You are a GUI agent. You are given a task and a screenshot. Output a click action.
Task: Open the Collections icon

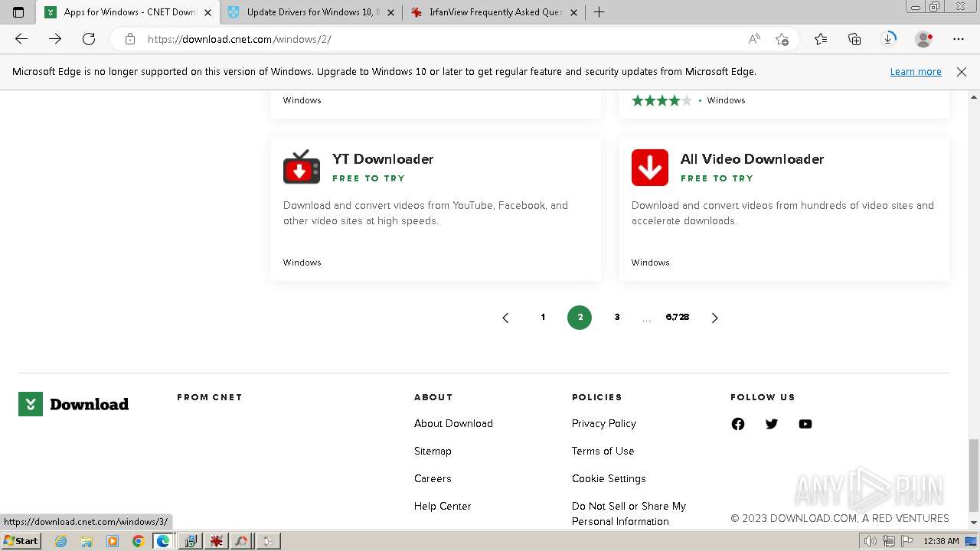(x=854, y=39)
